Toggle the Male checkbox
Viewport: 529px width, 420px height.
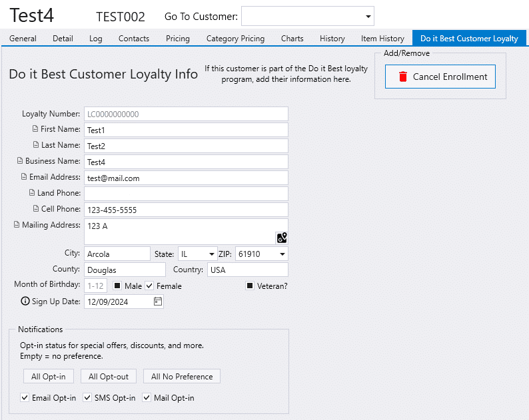coord(117,286)
